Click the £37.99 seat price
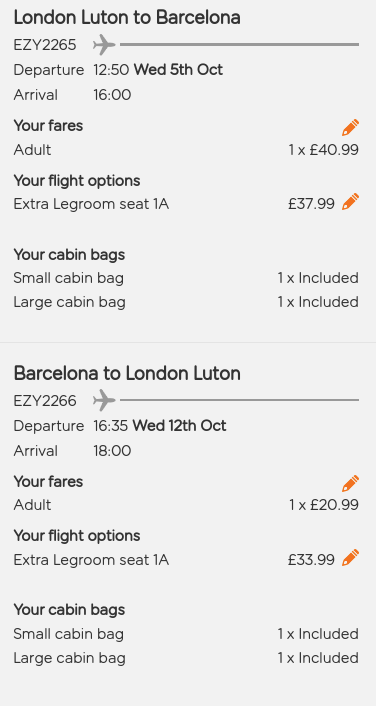The height and width of the screenshot is (706, 376). pos(312,204)
